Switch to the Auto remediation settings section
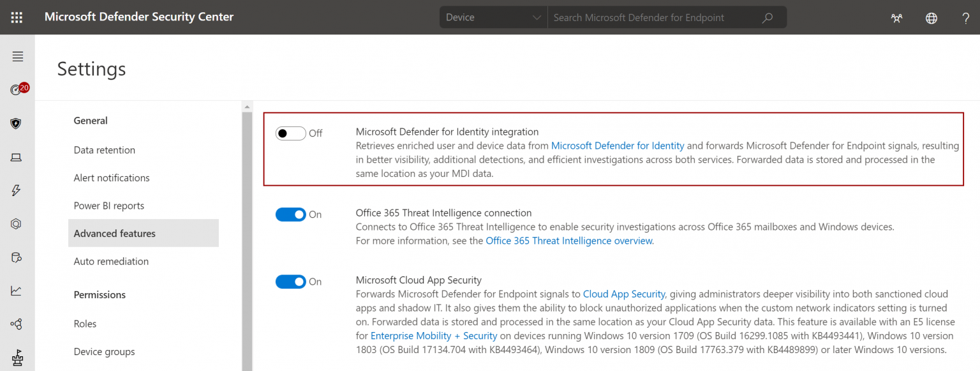The height and width of the screenshot is (371, 980). tap(110, 261)
